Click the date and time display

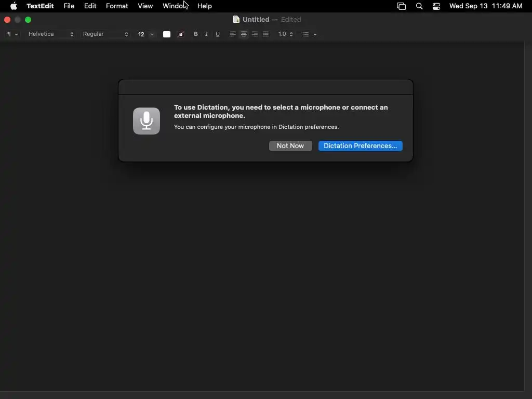(x=486, y=6)
